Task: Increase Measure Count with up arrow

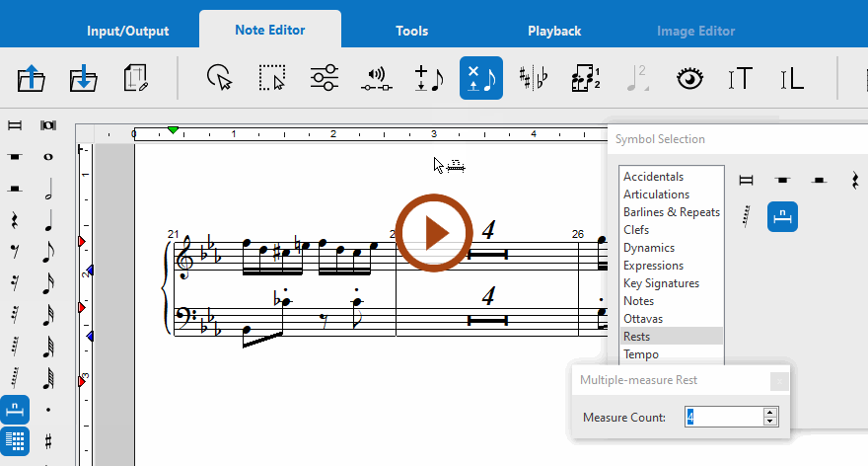Action: click(769, 413)
